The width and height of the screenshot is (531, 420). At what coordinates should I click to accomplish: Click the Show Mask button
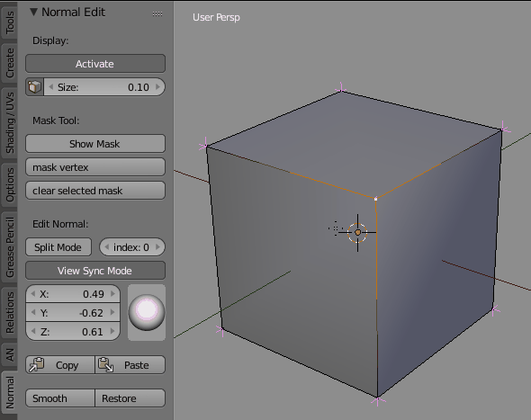[x=95, y=144]
